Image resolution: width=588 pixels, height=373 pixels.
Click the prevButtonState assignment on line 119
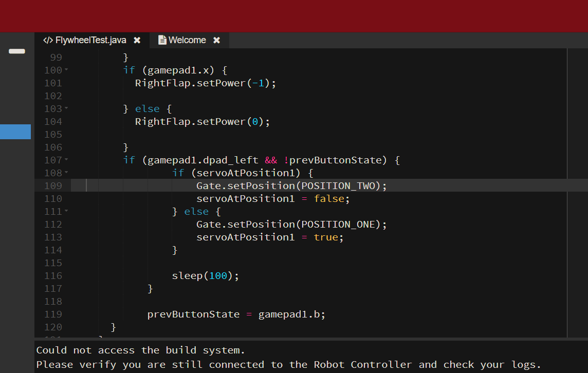coord(236,314)
